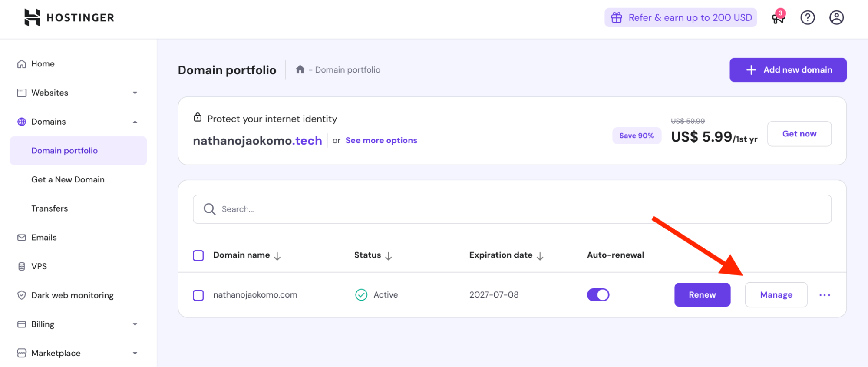
Task: Open Get a New Domain
Action: coord(68,180)
